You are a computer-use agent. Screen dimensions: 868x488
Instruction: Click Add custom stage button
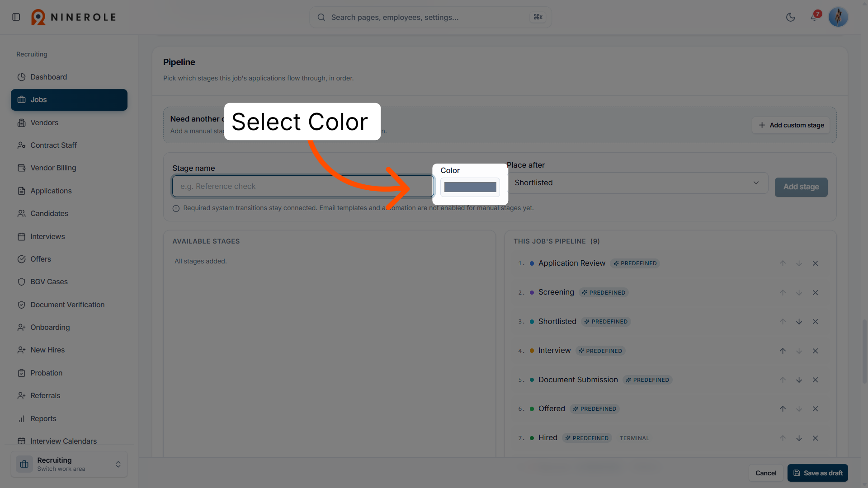point(791,125)
